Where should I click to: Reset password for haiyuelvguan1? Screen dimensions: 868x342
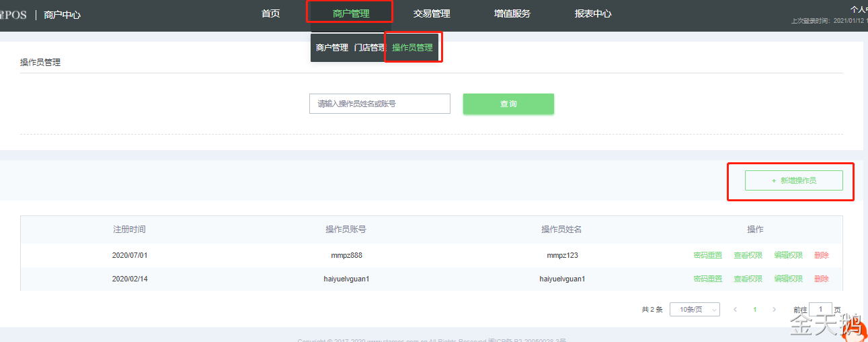pos(708,279)
